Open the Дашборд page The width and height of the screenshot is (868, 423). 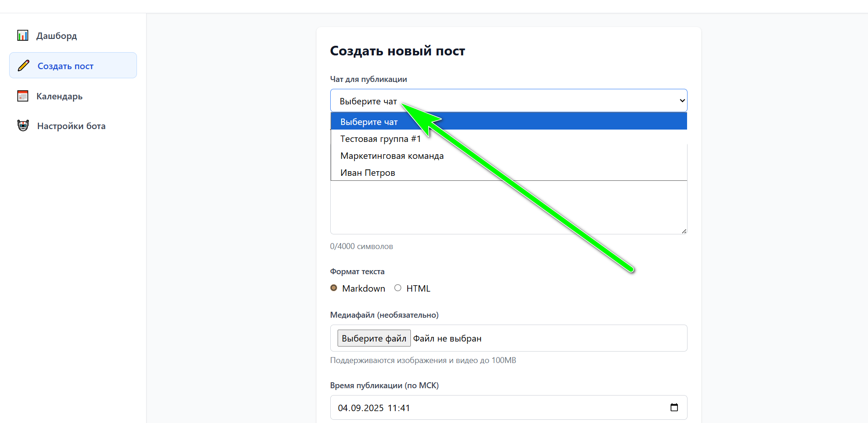click(x=73, y=35)
